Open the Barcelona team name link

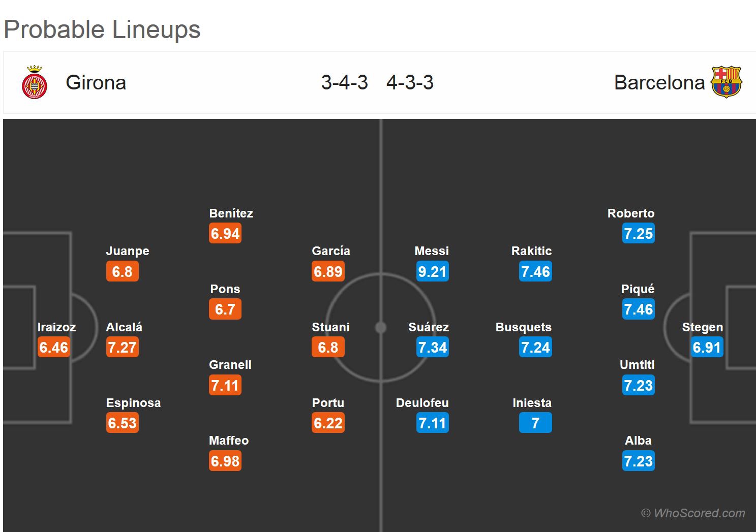[659, 83]
